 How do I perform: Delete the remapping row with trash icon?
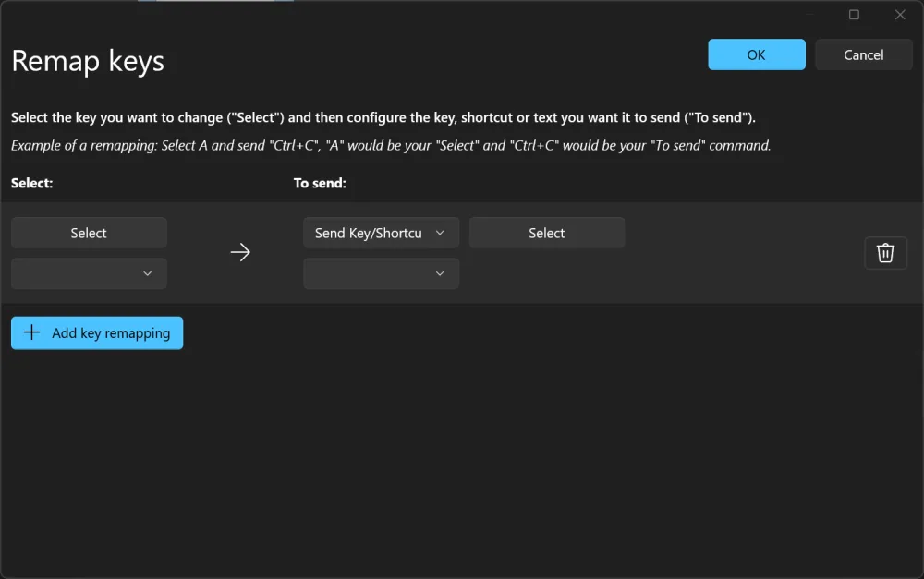(x=885, y=253)
